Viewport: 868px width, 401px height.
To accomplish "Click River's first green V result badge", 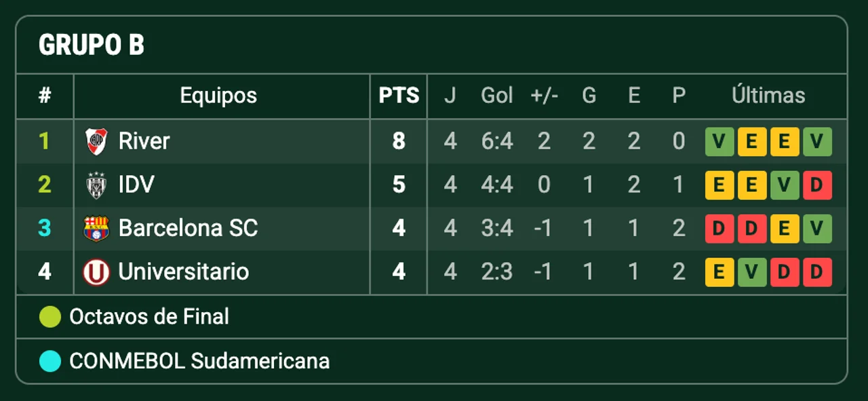I will click(719, 142).
